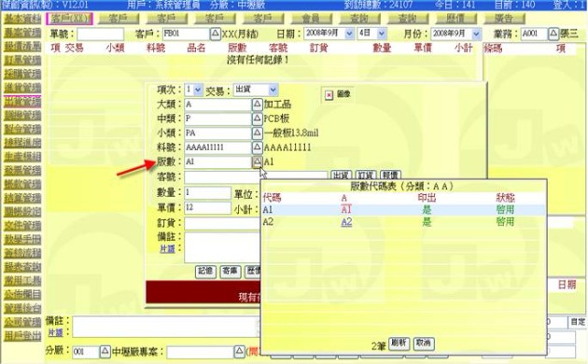Click the 取消 button in code table

click(x=424, y=343)
